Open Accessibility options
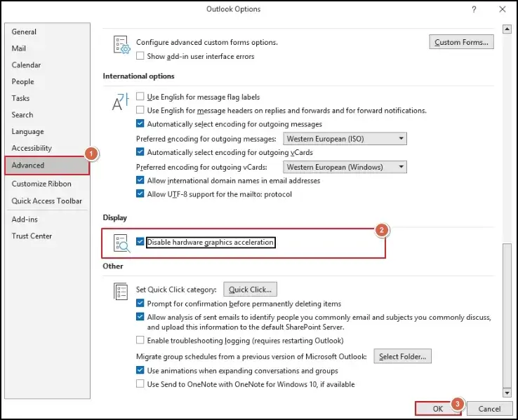Viewport: 518px width, 420px height. point(47,148)
